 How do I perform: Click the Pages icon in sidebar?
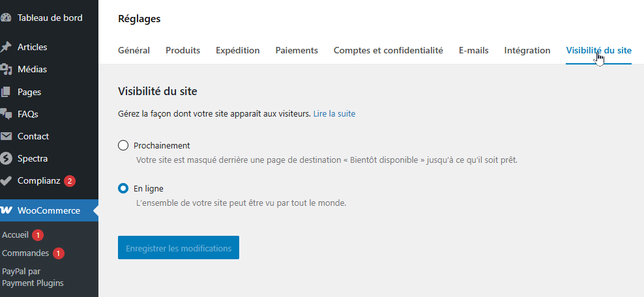click(x=6, y=92)
